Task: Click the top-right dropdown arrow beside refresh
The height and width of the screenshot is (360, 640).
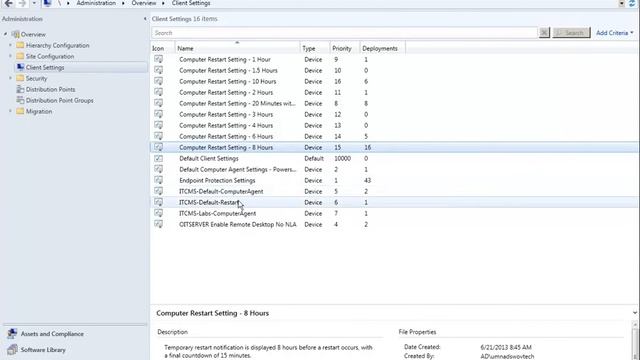Action: pos(622,3)
